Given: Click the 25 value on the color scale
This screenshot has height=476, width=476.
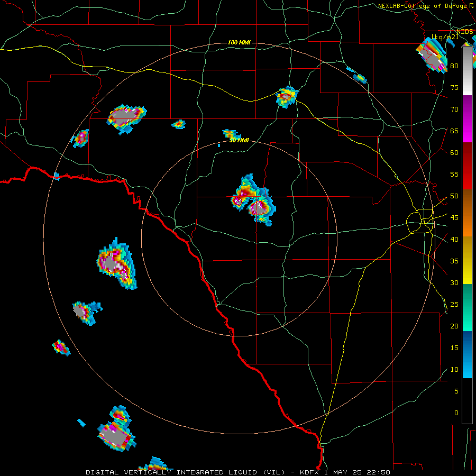Looking at the screenshot, I should coord(454,305).
